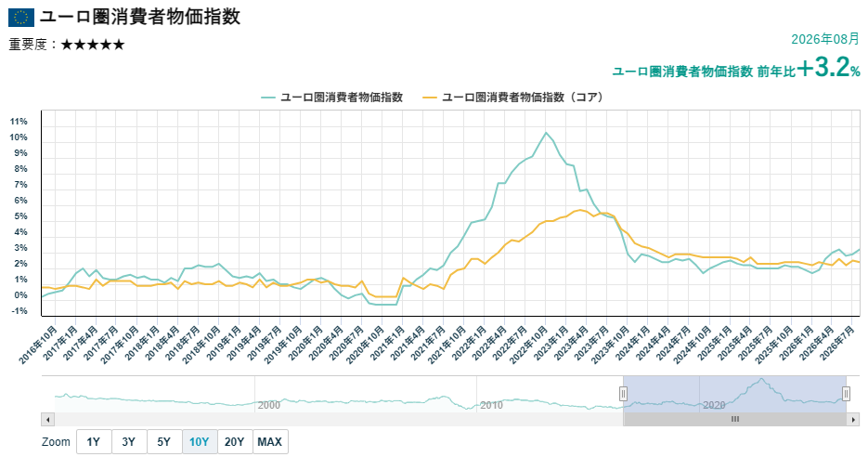868x457 pixels.
Task: Click the EU flag icon
Action: point(21,18)
